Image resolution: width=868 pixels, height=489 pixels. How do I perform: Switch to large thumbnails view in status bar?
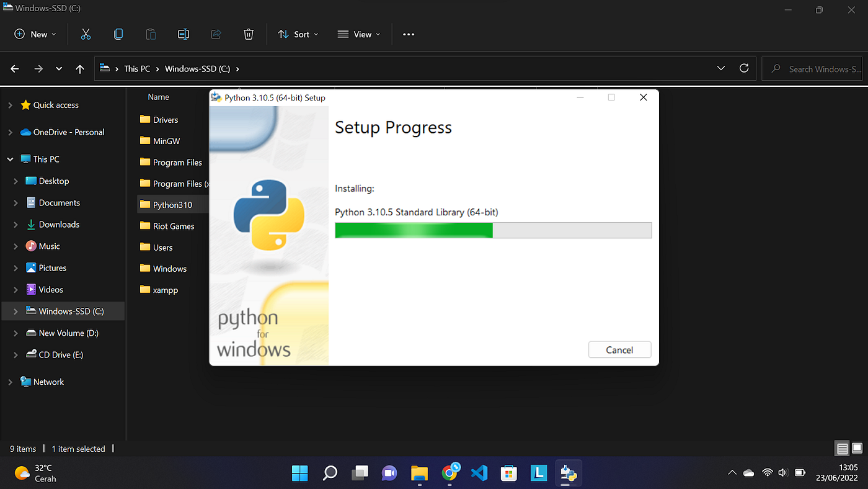pos(857,448)
